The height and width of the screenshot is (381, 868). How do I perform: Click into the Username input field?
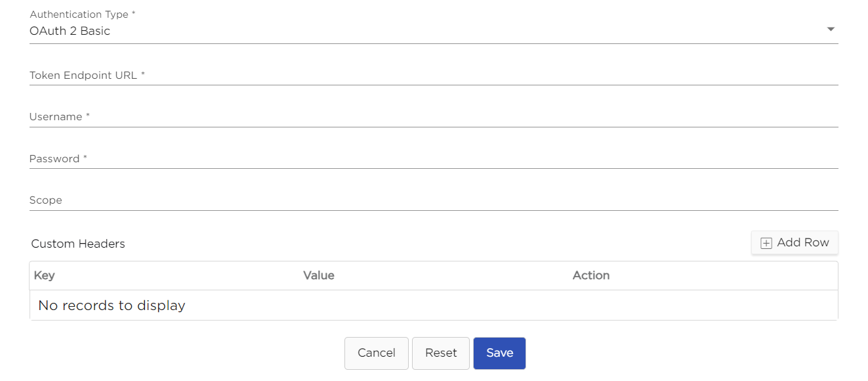point(433,117)
